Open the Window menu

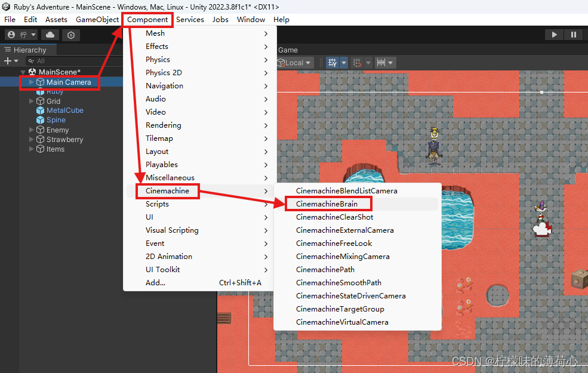pos(251,19)
